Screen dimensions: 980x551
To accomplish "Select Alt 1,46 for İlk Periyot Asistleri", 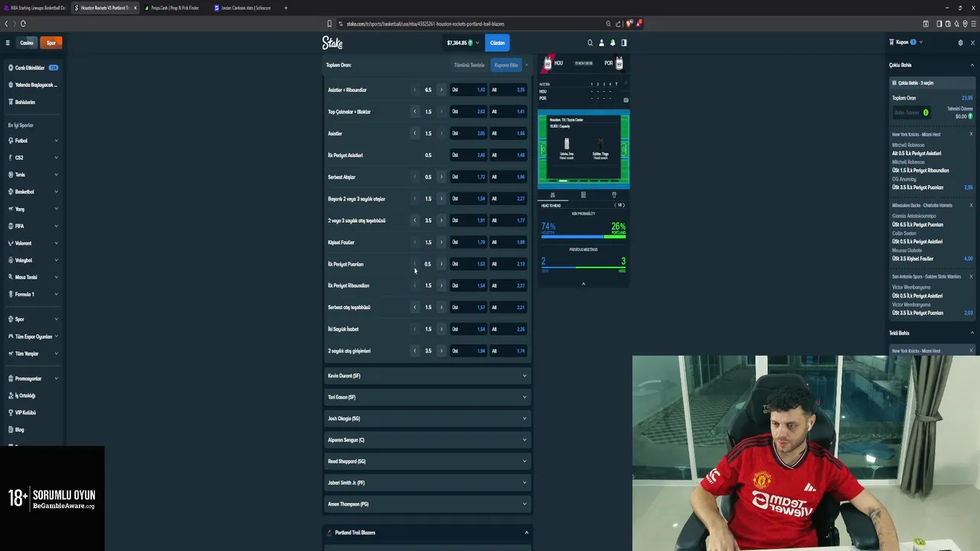I will (x=508, y=155).
